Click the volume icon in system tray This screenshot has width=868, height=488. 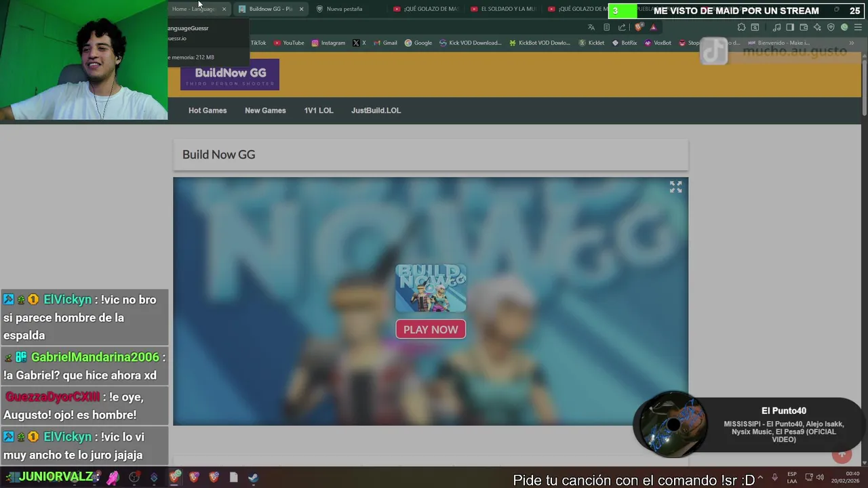pyautogui.click(x=819, y=477)
